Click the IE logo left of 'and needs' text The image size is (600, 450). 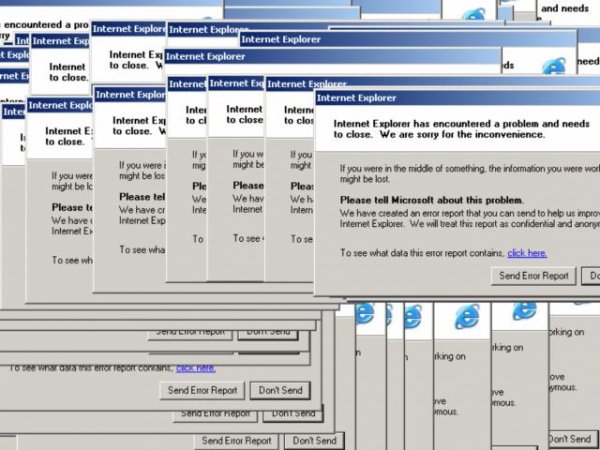click(x=473, y=14)
